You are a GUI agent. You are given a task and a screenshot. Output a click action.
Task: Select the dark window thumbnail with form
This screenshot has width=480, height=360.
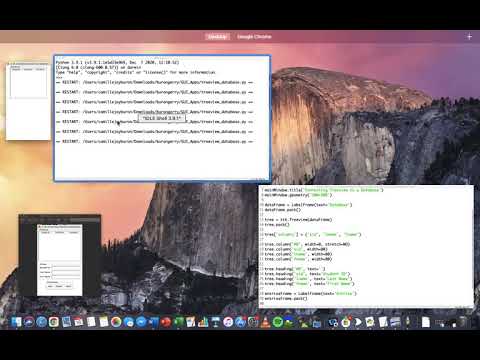coord(60,256)
